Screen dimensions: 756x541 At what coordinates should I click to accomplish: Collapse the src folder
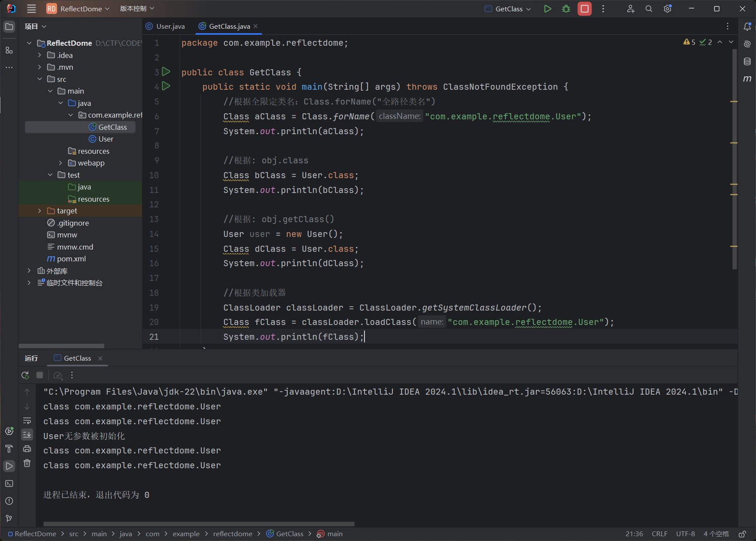40,79
